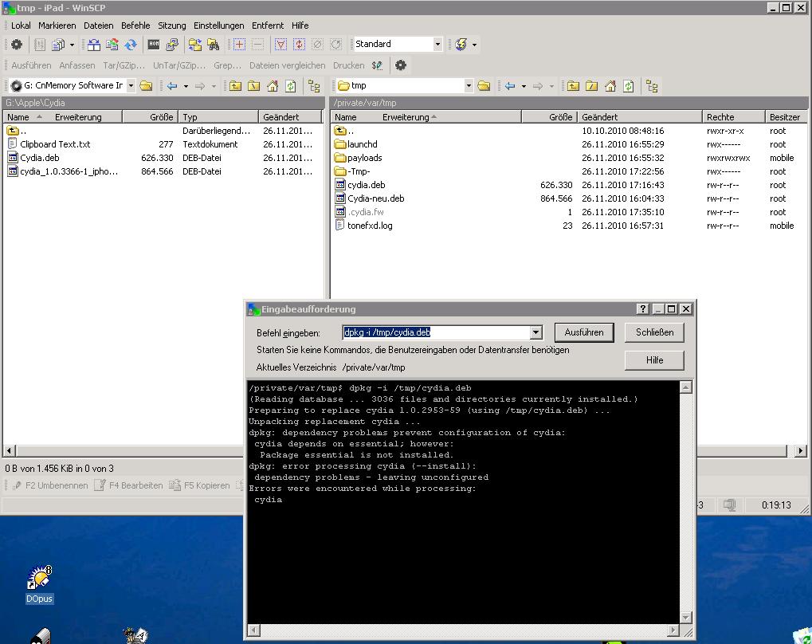Viewport: 812px width, 644px height.
Task: Refresh the remote panel directory
Action: 629,86
